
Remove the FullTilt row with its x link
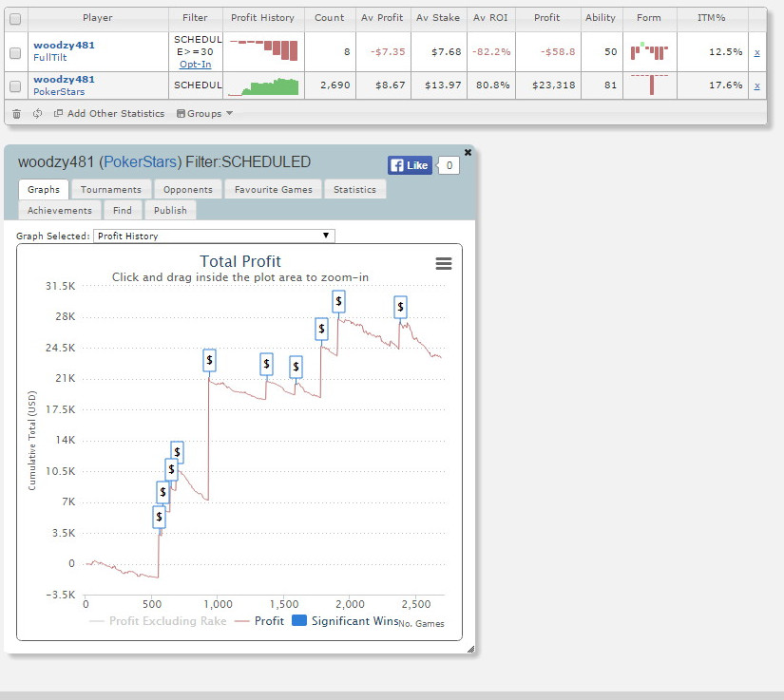click(x=757, y=52)
